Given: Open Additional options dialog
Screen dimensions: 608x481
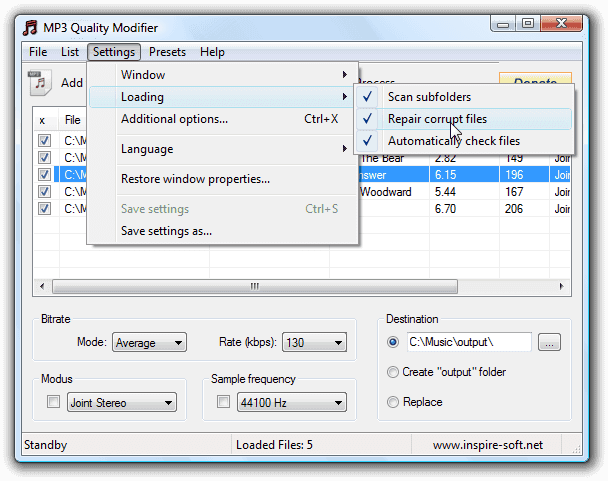Looking at the screenshot, I should (223, 119).
